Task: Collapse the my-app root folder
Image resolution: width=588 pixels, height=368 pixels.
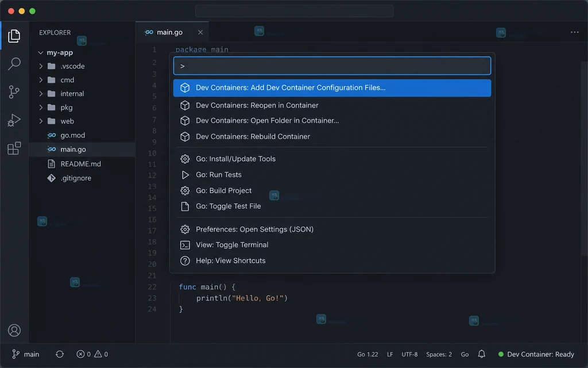Action: pos(41,52)
